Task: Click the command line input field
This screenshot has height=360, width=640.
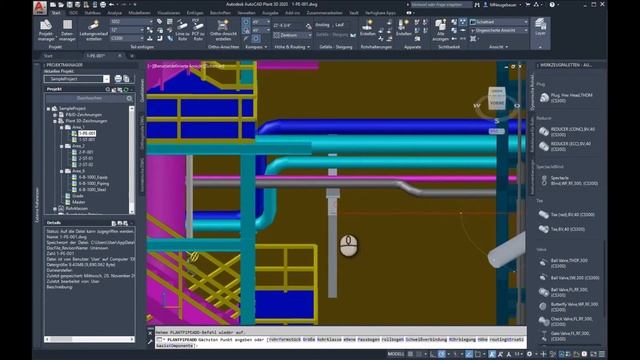Action: 341,342
